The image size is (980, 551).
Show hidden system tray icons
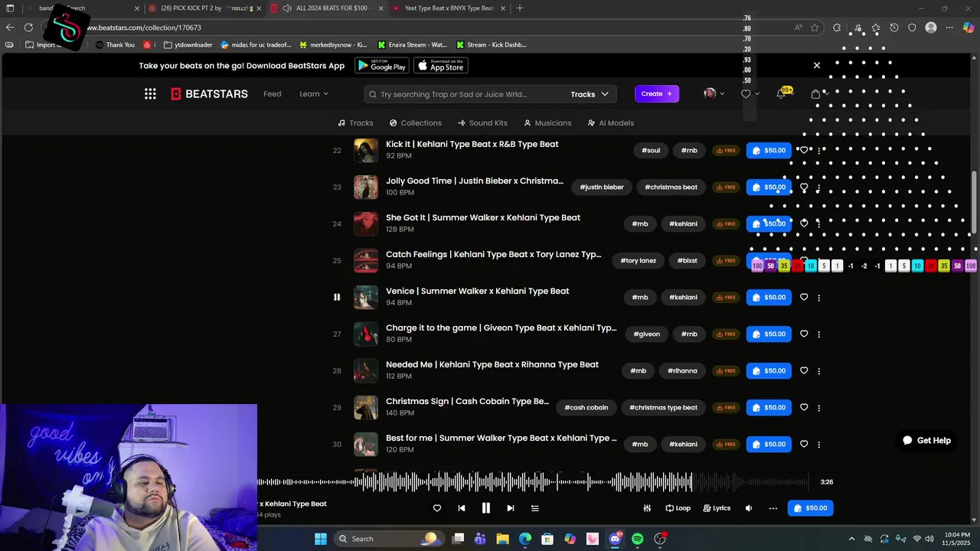tap(851, 539)
